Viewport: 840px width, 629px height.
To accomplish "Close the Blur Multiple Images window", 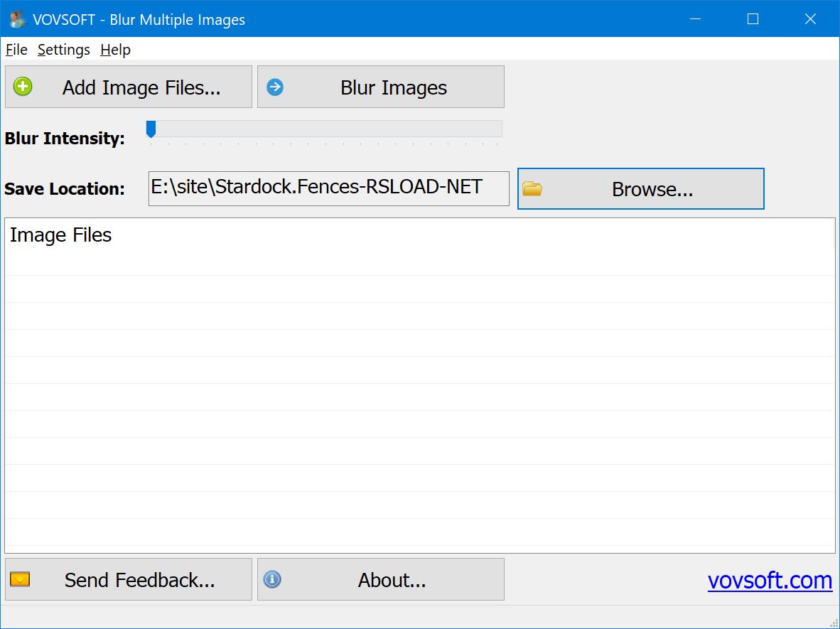I will 810,18.
